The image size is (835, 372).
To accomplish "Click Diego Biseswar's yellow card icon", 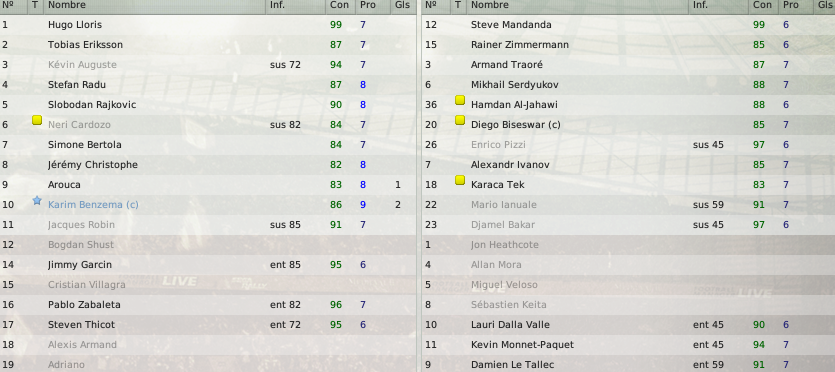I will [x=460, y=121].
